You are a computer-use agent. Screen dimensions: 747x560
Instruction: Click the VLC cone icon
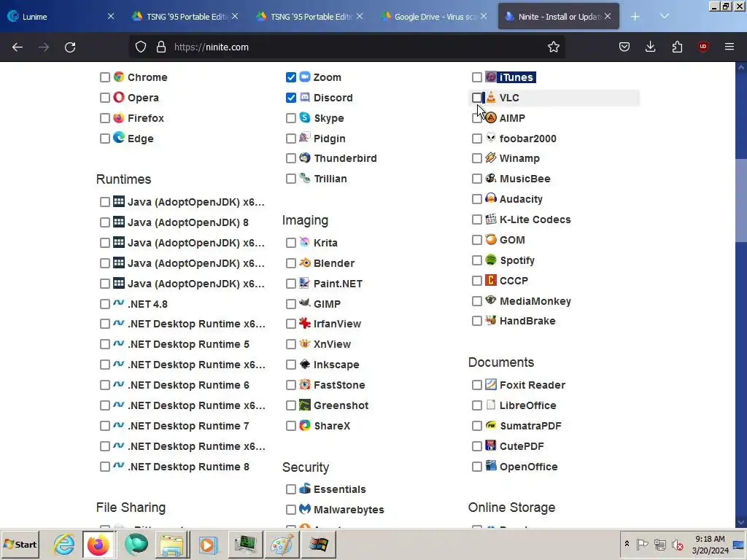pyautogui.click(x=491, y=97)
